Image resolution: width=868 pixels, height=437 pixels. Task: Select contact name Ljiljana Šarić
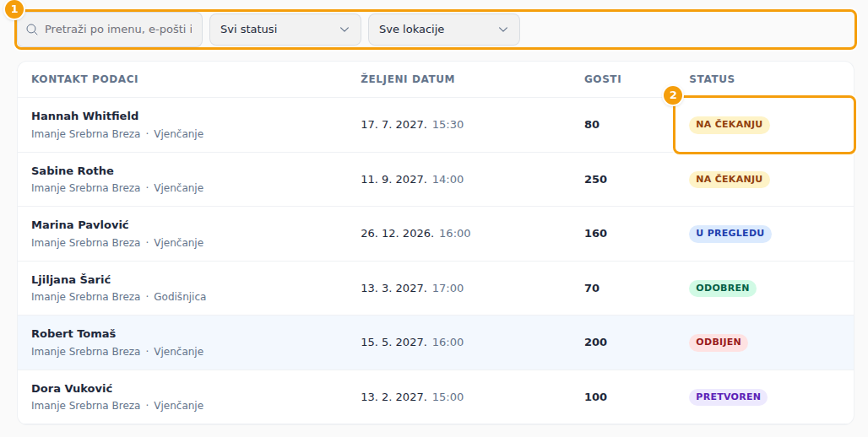71,280
